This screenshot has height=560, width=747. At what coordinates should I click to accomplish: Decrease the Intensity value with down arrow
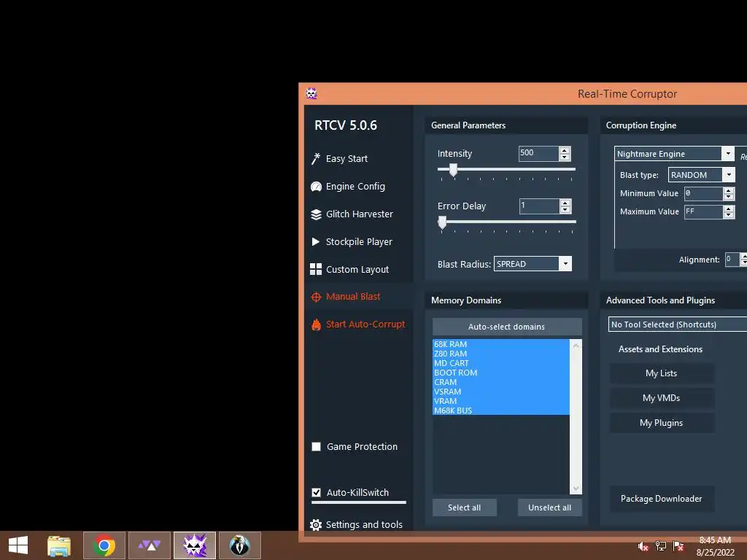click(x=565, y=157)
